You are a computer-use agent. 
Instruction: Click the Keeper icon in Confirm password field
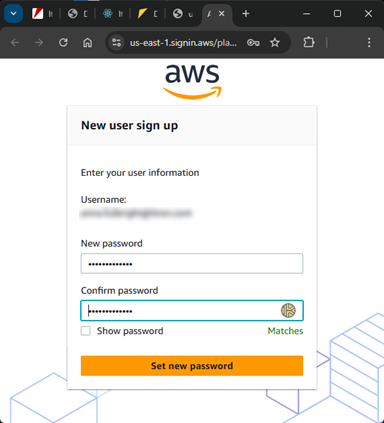pyautogui.click(x=288, y=311)
